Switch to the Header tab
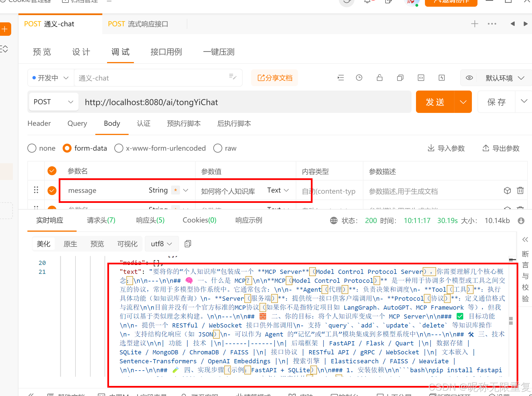The height and width of the screenshot is (396, 532). [x=39, y=123]
